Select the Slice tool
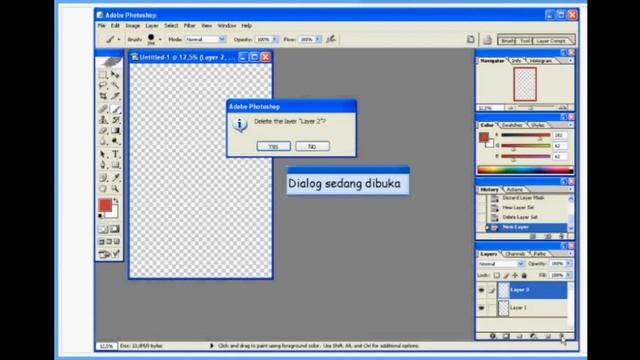The width and height of the screenshot is (640, 360). pyautogui.click(x=116, y=96)
